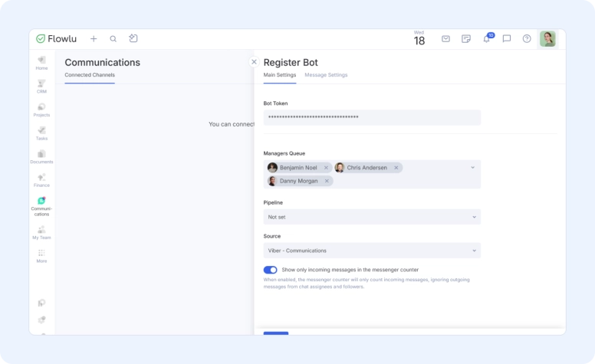Click the flag icon near sidebar bottom

(41, 303)
